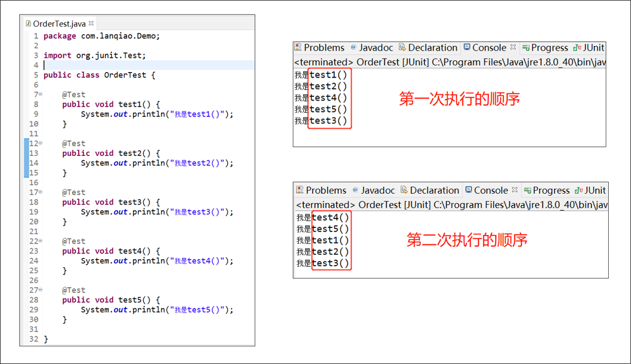Collapse the test1() method fold marker
Screen dimensions: 631x364
(x=41, y=94)
